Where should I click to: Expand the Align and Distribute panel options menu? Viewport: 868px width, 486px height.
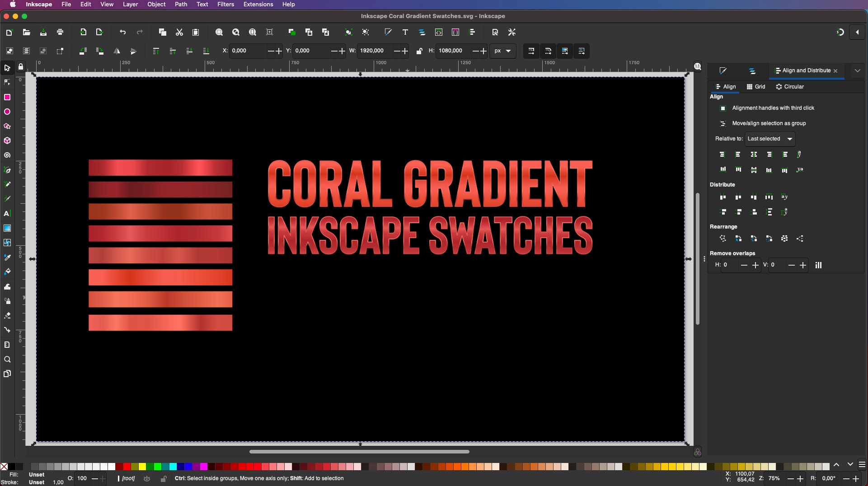click(857, 70)
